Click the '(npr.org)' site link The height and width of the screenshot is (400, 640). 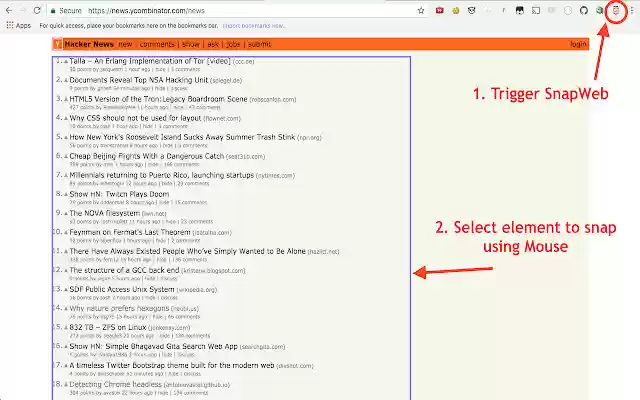(309, 138)
